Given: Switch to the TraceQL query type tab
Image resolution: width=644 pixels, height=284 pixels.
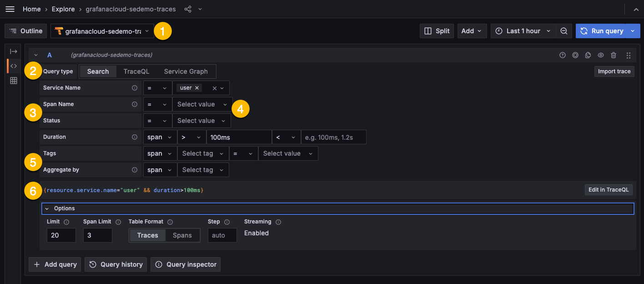Looking at the screenshot, I should tap(136, 71).
